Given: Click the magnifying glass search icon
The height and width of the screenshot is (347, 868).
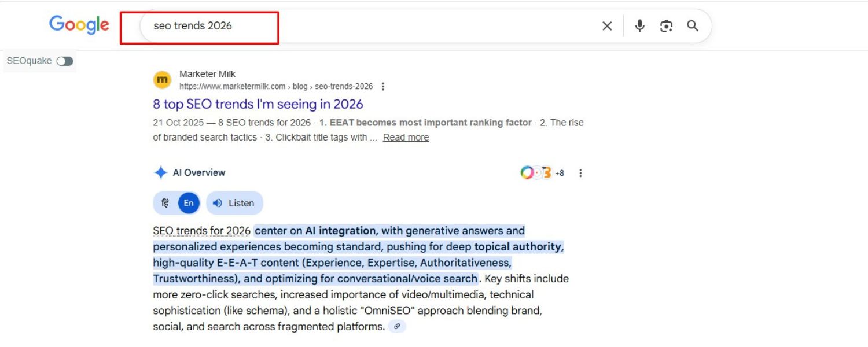Looking at the screenshot, I should point(693,26).
